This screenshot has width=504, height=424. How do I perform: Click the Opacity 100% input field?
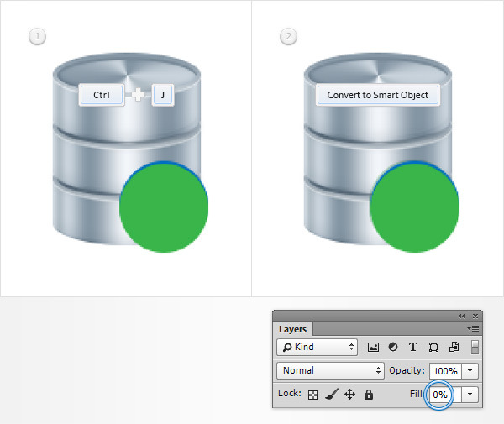(x=444, y=370)
